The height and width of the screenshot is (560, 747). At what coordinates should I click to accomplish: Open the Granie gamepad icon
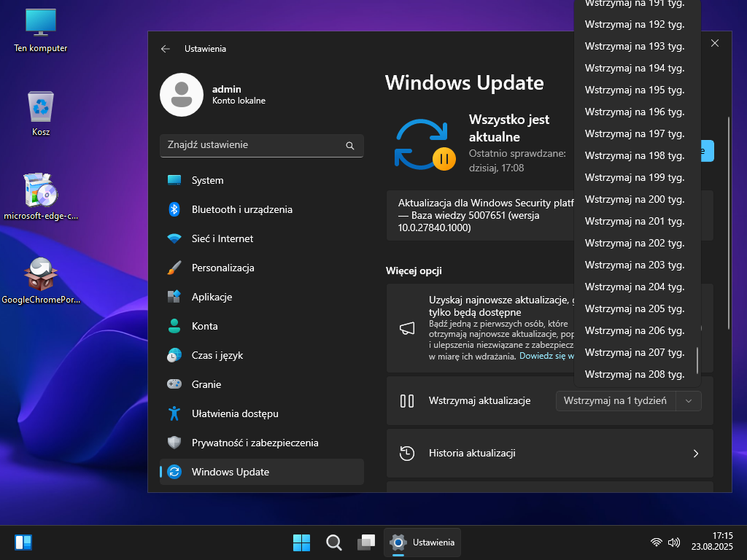click(x=174, y=384)
